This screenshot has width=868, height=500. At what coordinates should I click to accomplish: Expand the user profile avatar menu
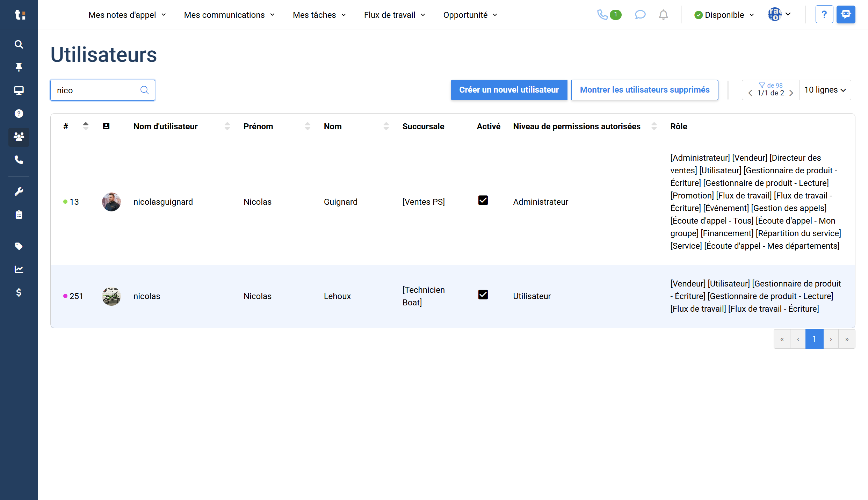[x=780, y=14]
